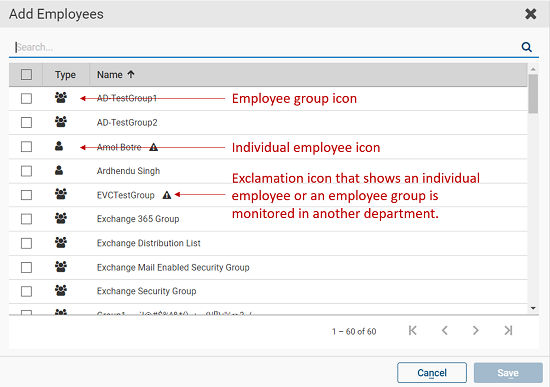The width and height of the screenshot is (550, 387).
Task: Click the group icon for AD-TestGroup2
Action: (61, 122)
